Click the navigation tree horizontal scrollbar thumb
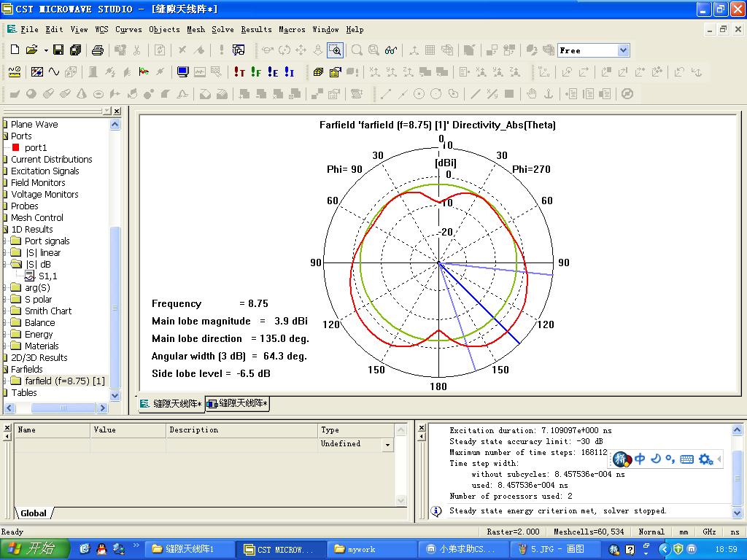This screenshot has width=747, height=560. pyautogui.click(x=63, y=408)
